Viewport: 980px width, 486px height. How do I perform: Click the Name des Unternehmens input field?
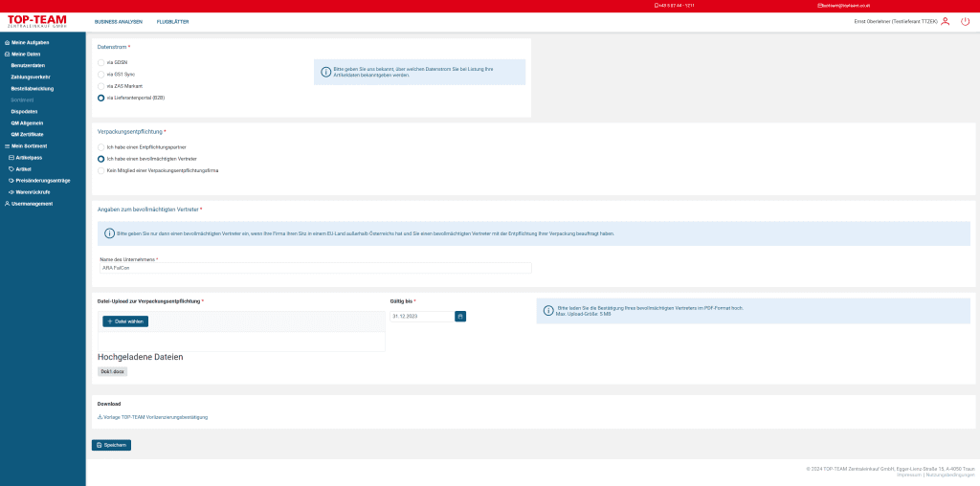pyautogui.click(x=314, y=268)
